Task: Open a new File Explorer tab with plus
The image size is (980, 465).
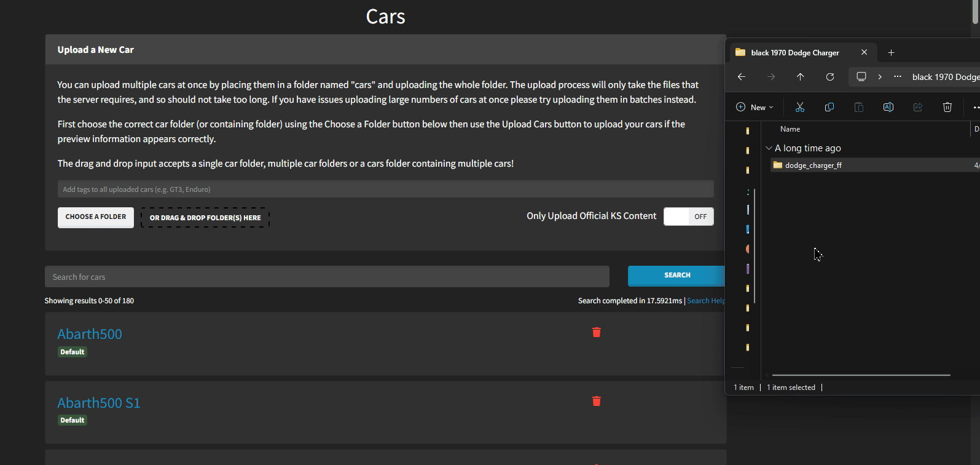Action: tap(891, 52)
